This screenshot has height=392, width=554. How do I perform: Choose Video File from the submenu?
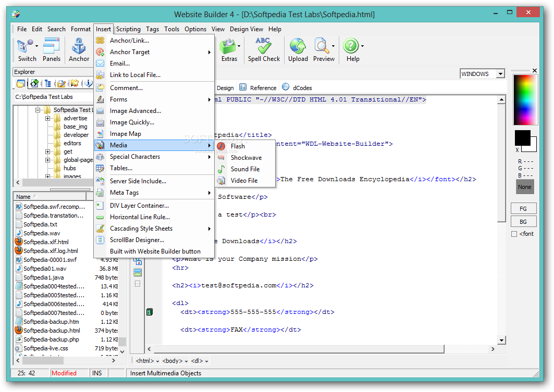245,180
